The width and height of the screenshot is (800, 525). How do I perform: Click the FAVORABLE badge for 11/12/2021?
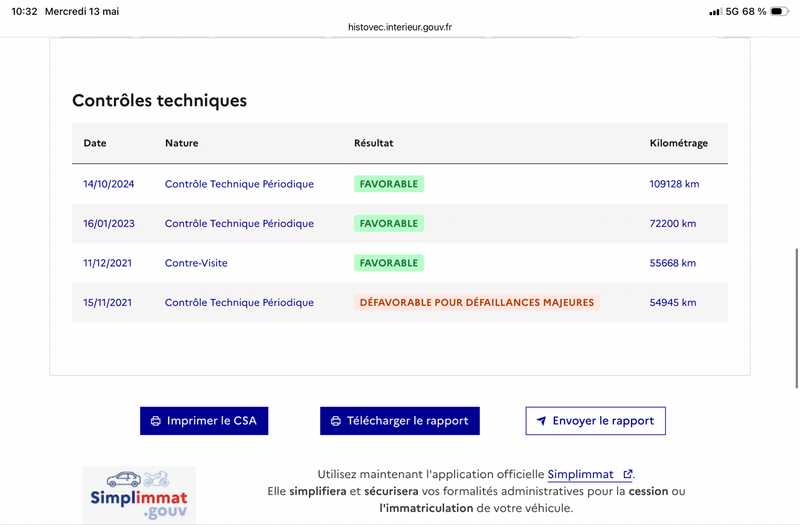tap(389, 263)
